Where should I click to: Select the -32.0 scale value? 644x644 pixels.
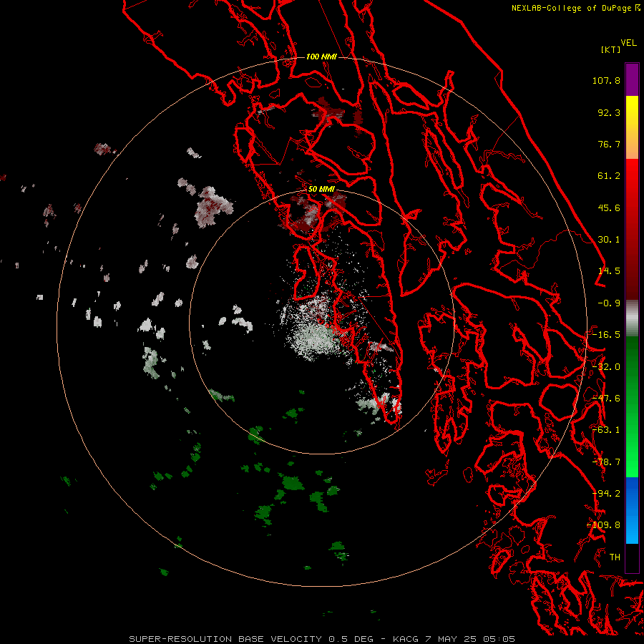[x=606, y=367]
